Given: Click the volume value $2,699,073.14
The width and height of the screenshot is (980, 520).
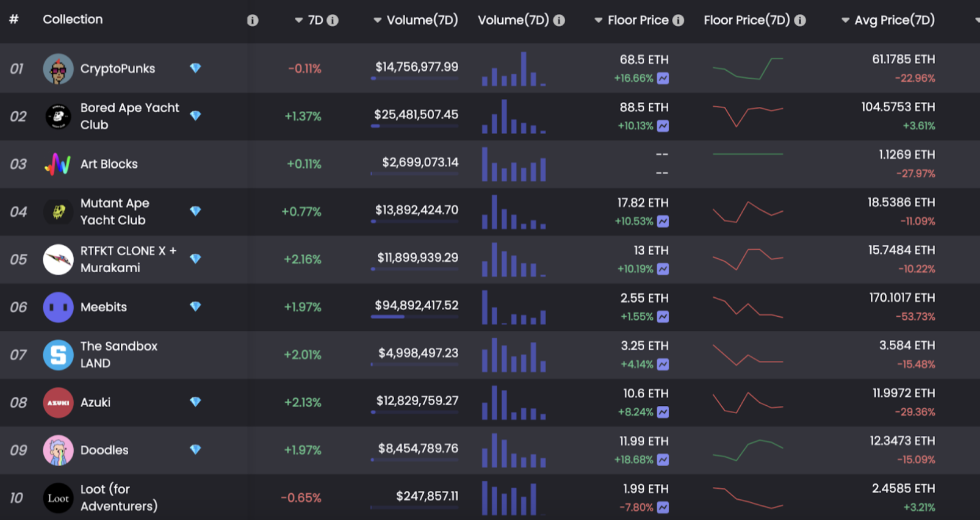Looking at the screenshot, I should pyautogui.click(x=420, y=162).
